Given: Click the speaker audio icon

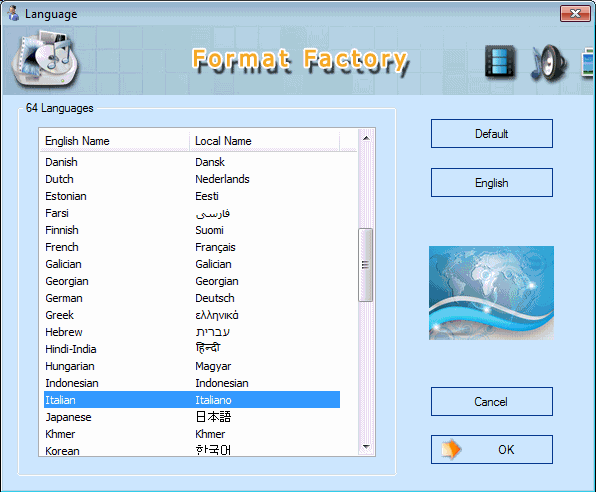Looking at the screenshot, I should pos(549,63).
